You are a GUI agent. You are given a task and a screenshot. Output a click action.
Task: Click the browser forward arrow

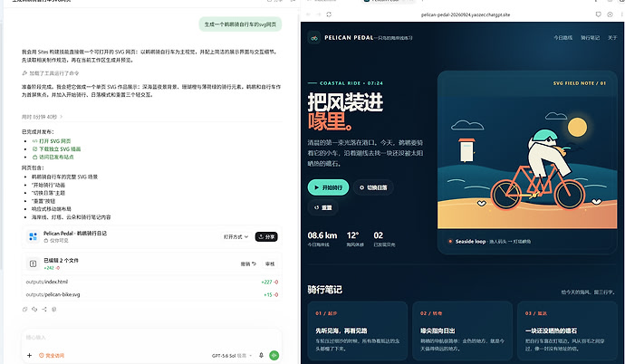(x=319, y=14)
